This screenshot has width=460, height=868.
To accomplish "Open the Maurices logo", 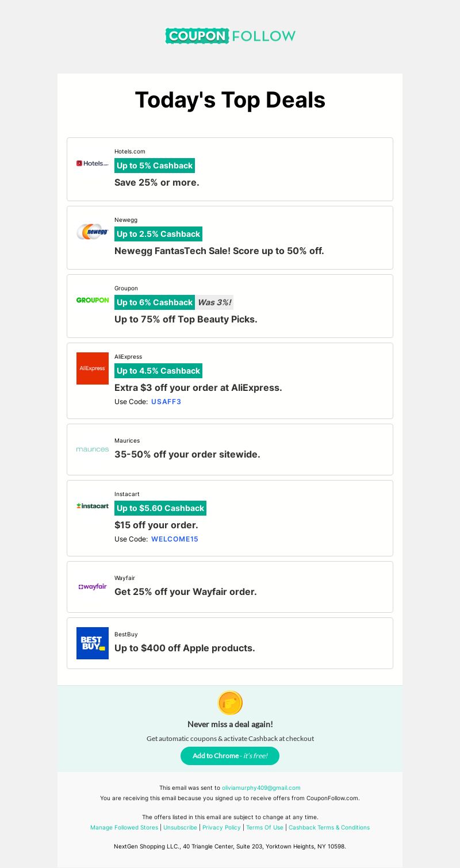I will (93, 449).
